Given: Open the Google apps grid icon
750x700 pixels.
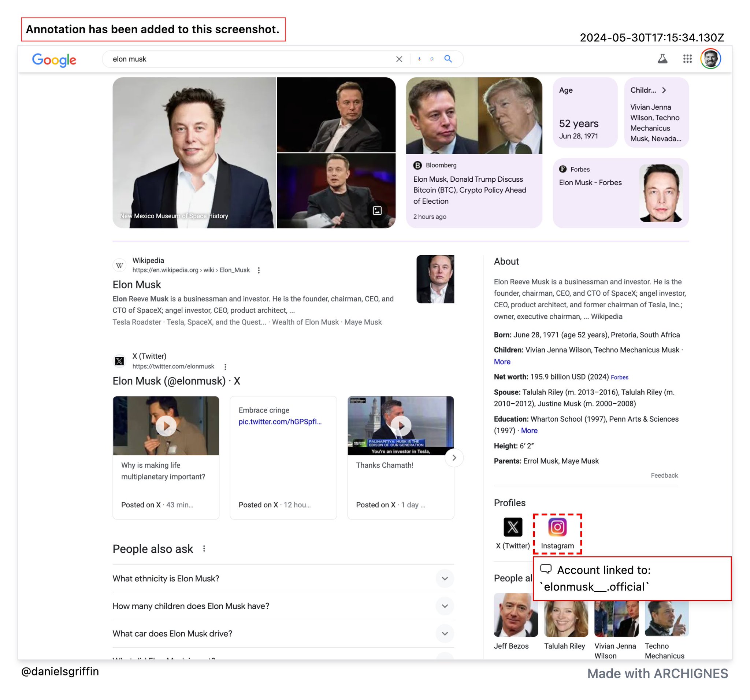Looking at the screenshot, I should point(687,59).
